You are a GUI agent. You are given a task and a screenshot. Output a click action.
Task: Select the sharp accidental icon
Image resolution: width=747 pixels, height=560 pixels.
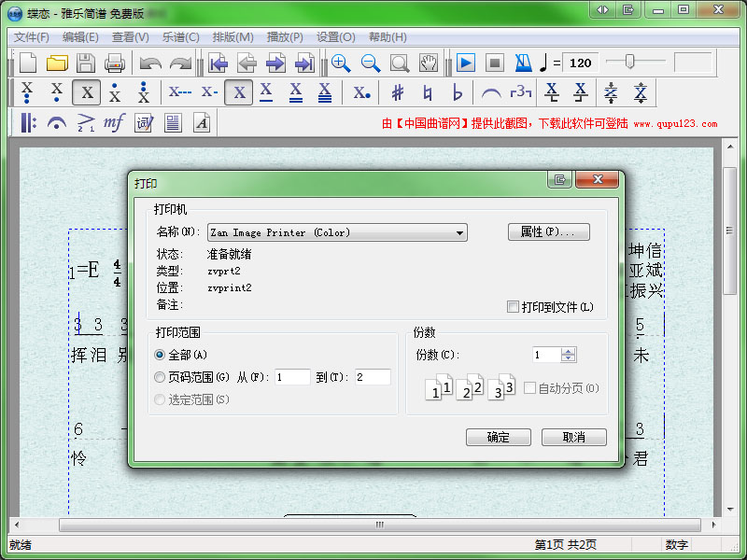coord(398,93)
